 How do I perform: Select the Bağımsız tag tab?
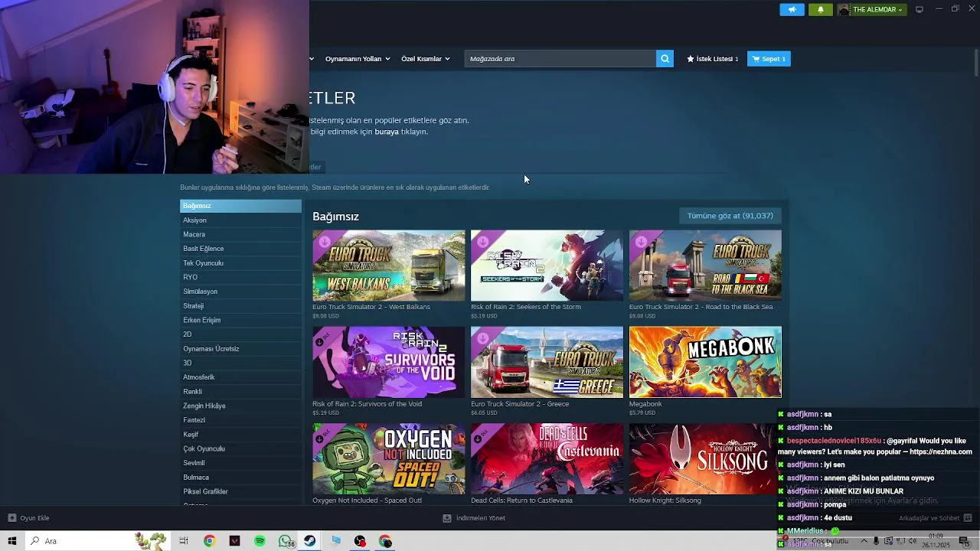(x=240, y=206)
